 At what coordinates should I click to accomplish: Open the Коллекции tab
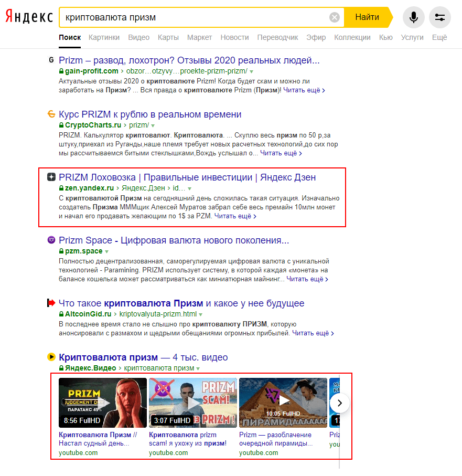pos(352,37)
